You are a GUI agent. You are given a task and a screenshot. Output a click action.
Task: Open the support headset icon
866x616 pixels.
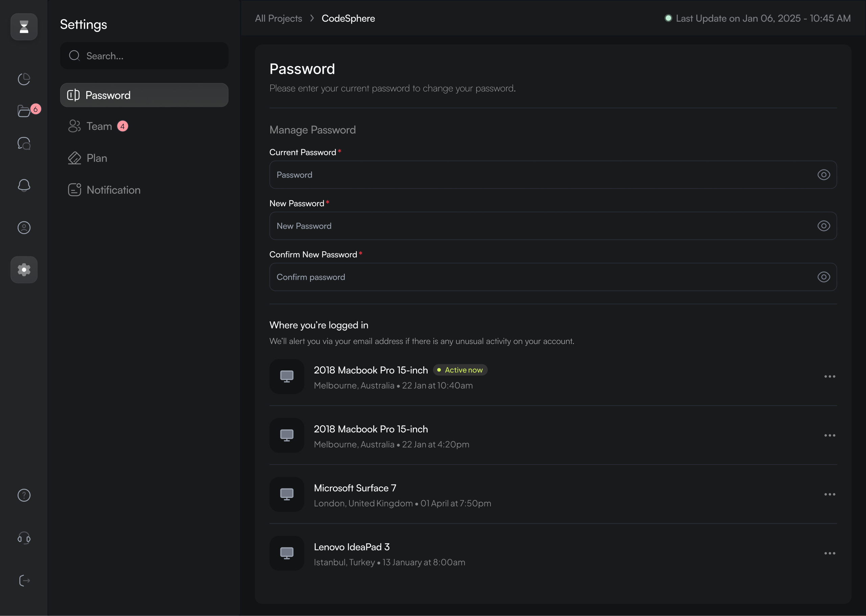point(24,538)
